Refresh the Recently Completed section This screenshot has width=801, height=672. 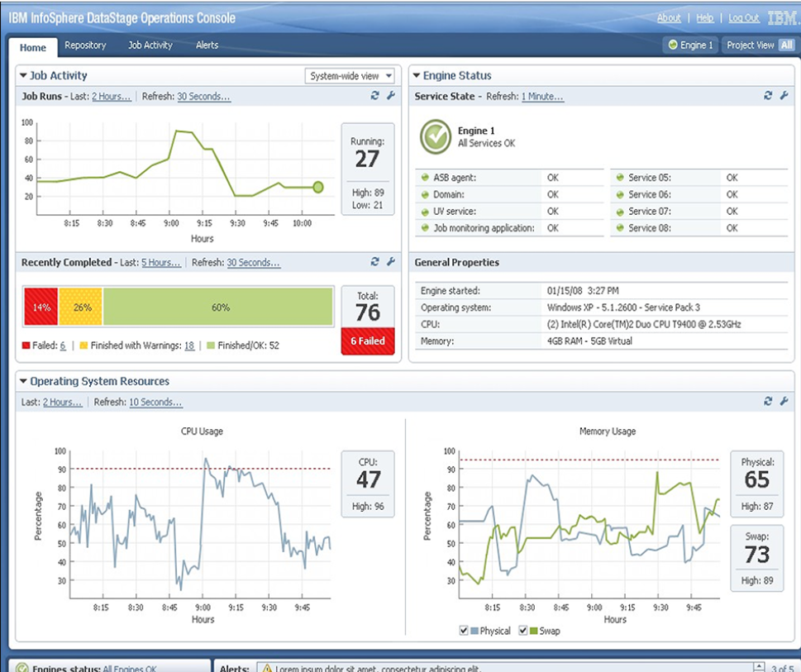tap(375, 261)
